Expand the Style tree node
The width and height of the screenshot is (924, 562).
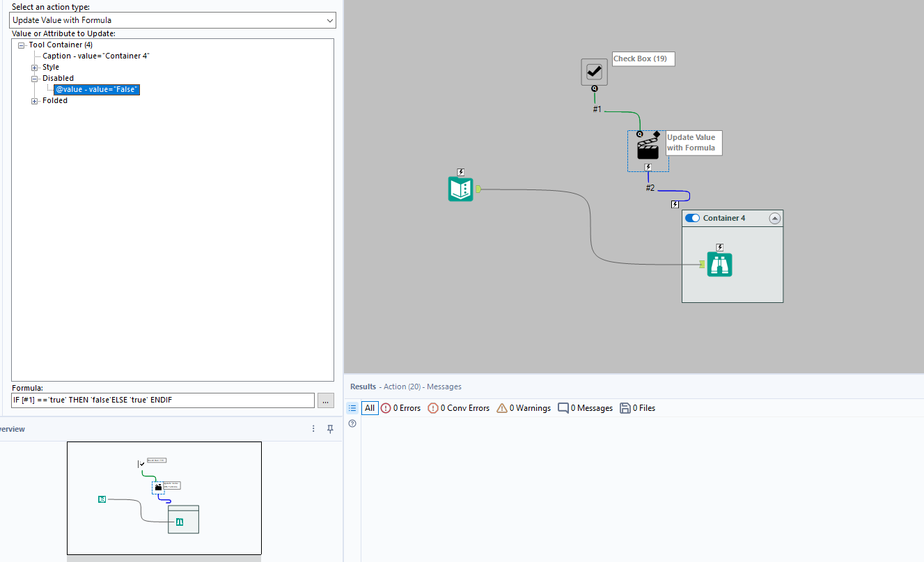(33, 67)
